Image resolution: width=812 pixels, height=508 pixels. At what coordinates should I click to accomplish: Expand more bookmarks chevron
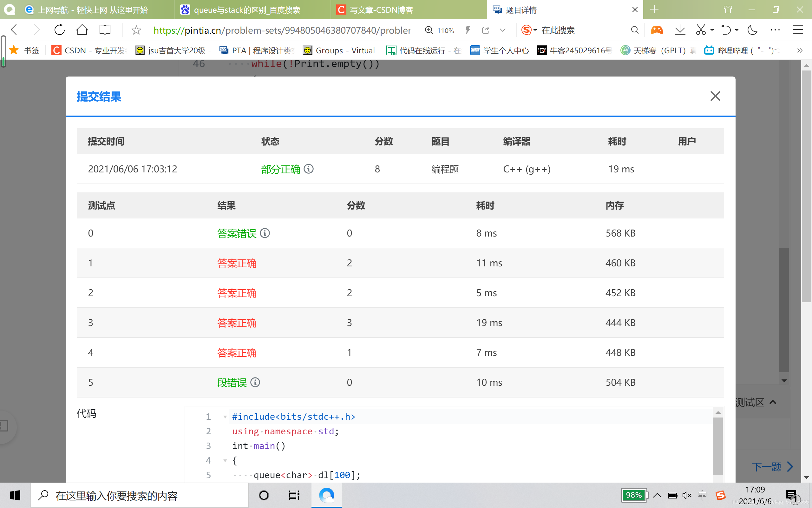click(800, 50)
